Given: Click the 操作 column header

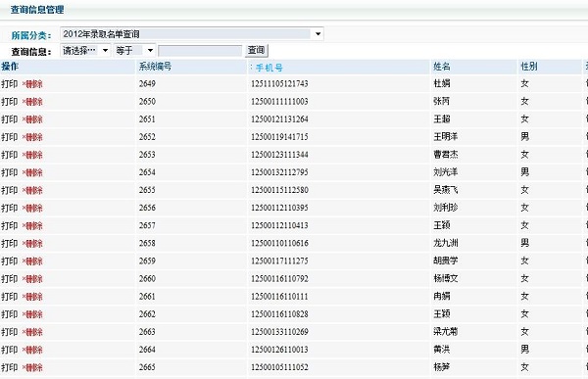Looking at the screenshot, I should tap(10, 67).
